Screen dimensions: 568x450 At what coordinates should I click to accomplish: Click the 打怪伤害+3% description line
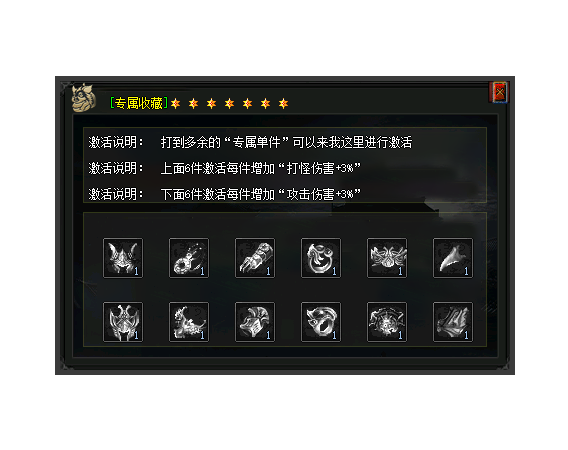[225, 168]
